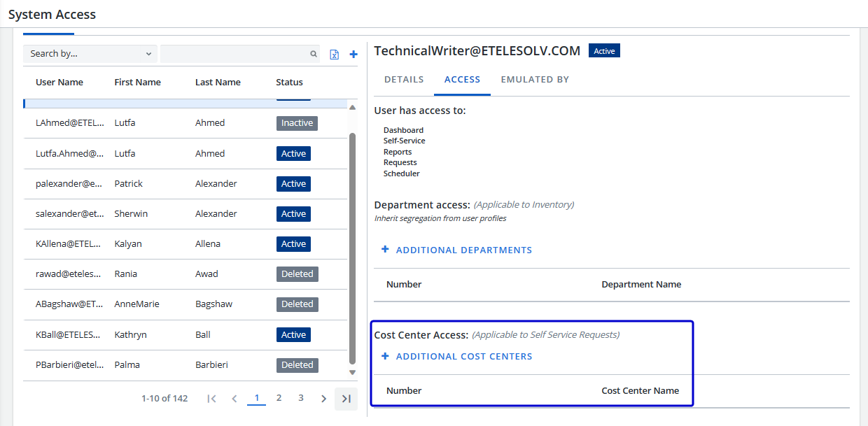Click the first page arrow icon
Image resolution: width=868 pixels, height=426 pixels.
211,399
